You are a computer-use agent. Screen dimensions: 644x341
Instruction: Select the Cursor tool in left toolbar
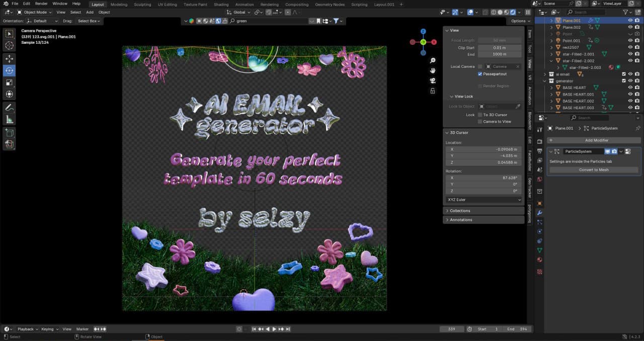click(x=9, y=46)
